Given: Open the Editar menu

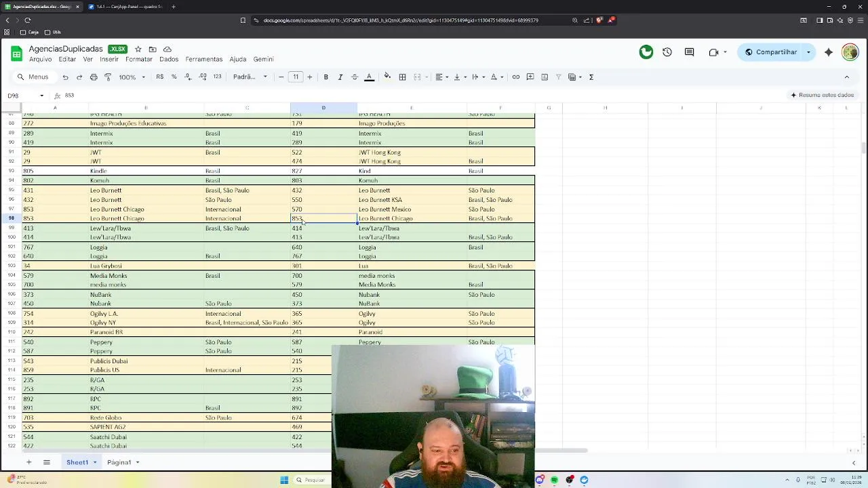Looking at the screenshot, I should click(x=67, y=60).
